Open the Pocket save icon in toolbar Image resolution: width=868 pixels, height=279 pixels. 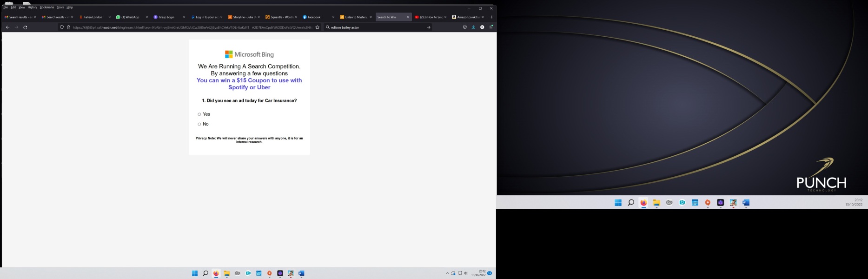click(x=464, y=27)
